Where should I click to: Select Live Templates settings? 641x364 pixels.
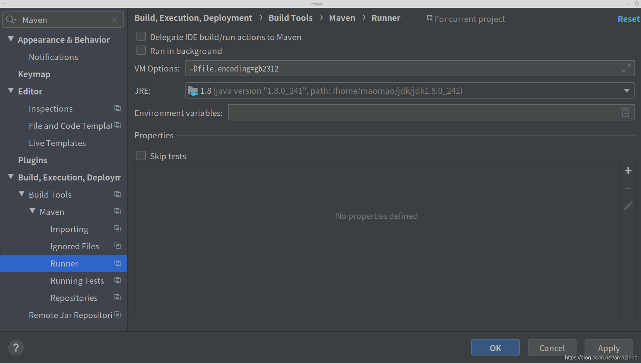click(57, 143)
